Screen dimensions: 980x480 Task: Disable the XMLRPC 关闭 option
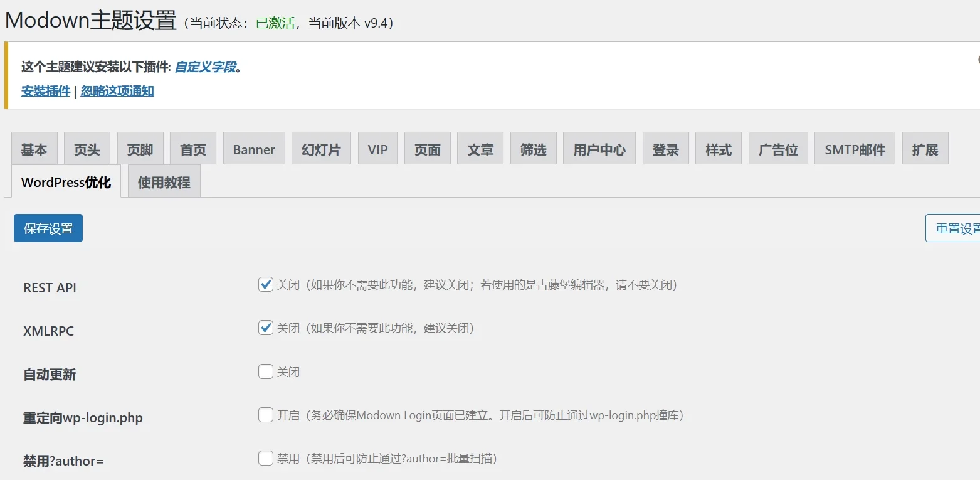coord(265,328)
